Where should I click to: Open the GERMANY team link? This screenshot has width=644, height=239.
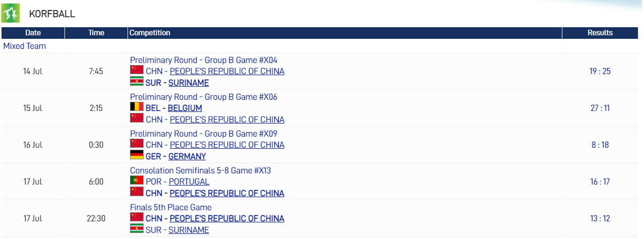[x=187, y=156]
